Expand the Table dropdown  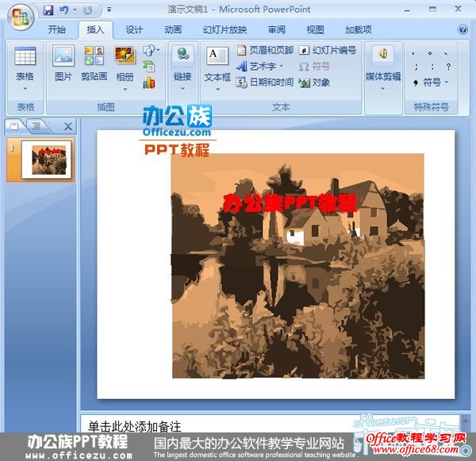[25, 89]
